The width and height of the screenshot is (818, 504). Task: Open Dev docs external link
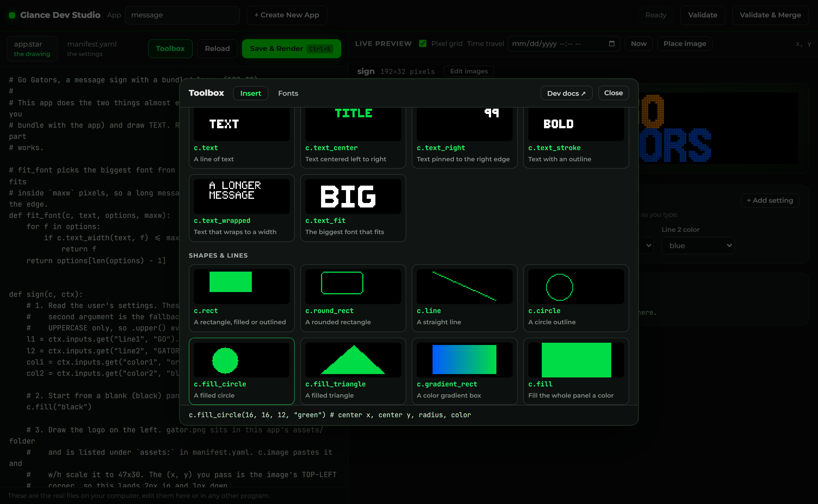[566, 93]
